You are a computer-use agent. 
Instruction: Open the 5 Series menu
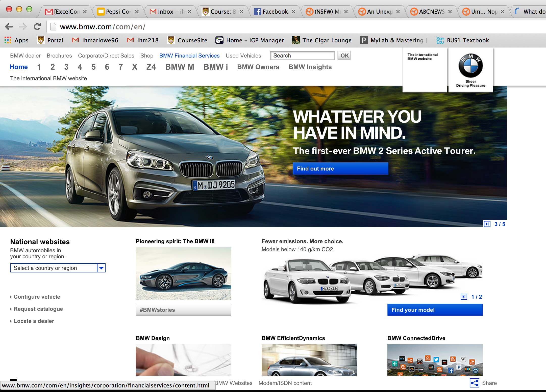click(x=93, y=67)
